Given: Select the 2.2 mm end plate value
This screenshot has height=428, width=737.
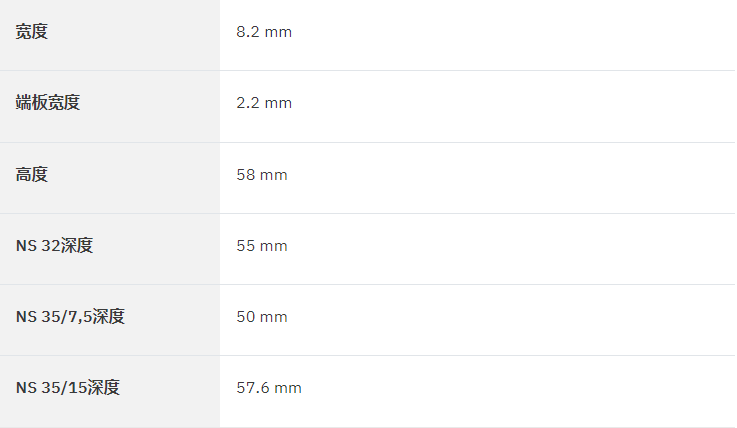Looking at the screenshot, I should pyautogui.click(x=264, y=103).
